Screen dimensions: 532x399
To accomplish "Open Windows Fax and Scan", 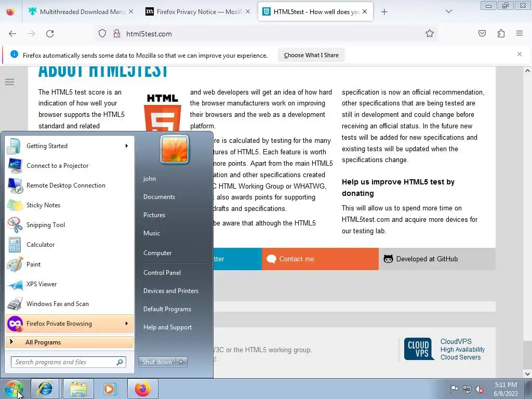I will point(70,303).
